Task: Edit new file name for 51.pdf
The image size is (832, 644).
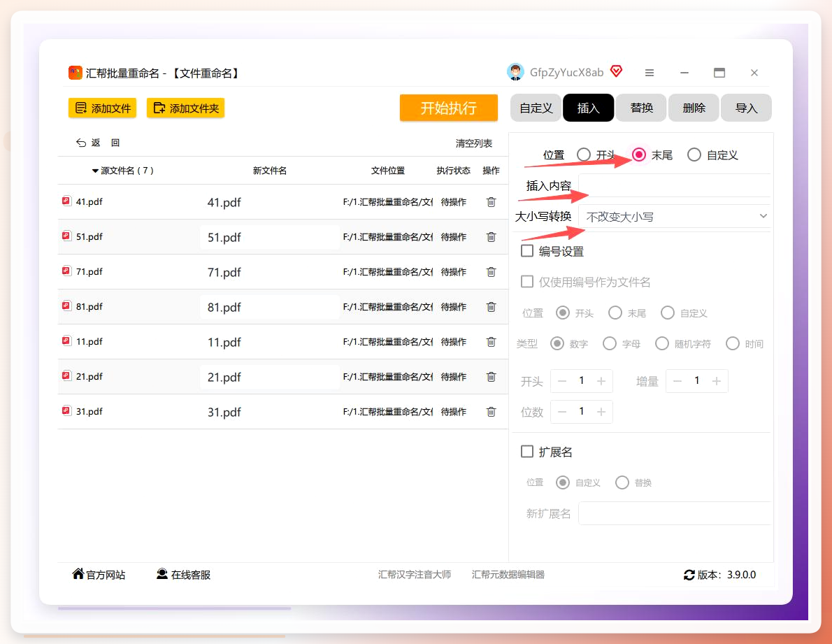Action: click(270, 237)
